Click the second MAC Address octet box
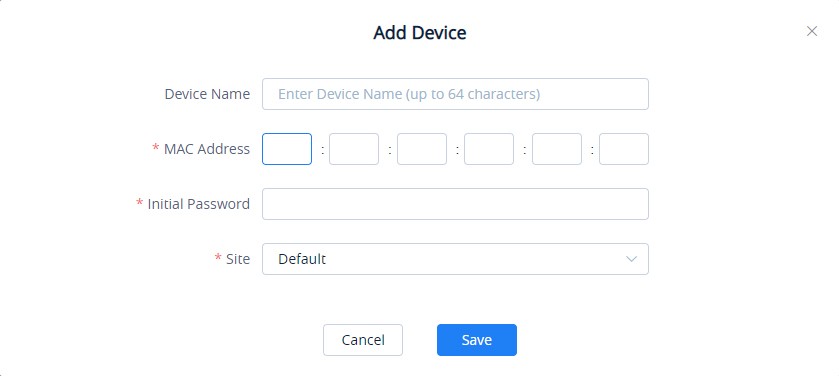 click(x=354, y=149)
